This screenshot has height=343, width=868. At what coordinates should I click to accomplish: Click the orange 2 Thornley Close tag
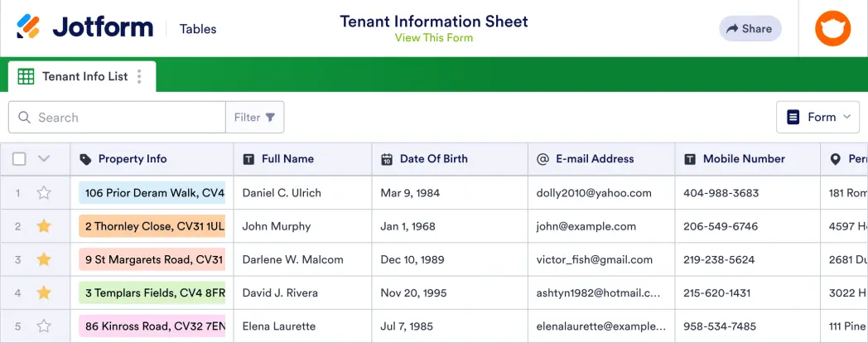(x=152, y=226)
